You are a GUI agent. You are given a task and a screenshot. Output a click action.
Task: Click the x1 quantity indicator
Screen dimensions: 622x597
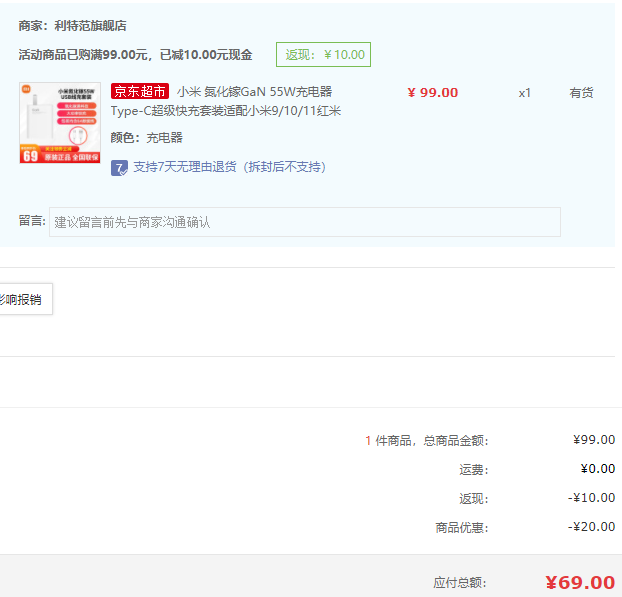click(524, 93)
